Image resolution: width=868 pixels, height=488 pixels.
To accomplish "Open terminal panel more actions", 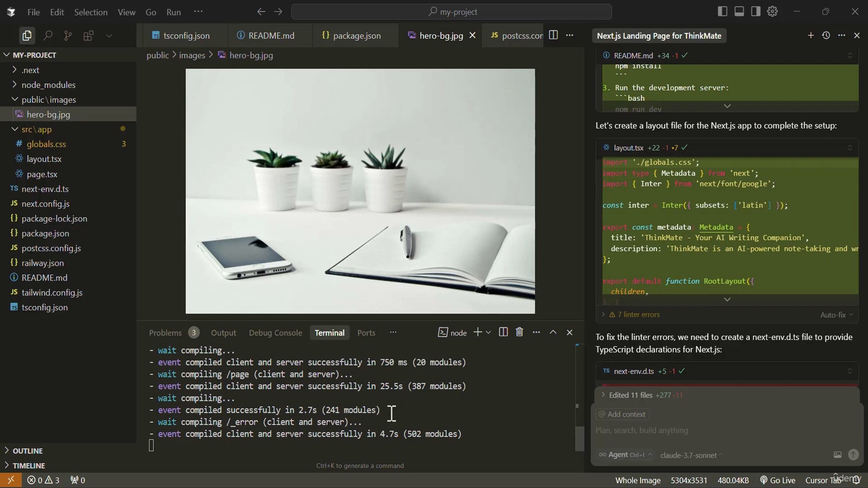I will pyautogui.click(x=536, y=333).
